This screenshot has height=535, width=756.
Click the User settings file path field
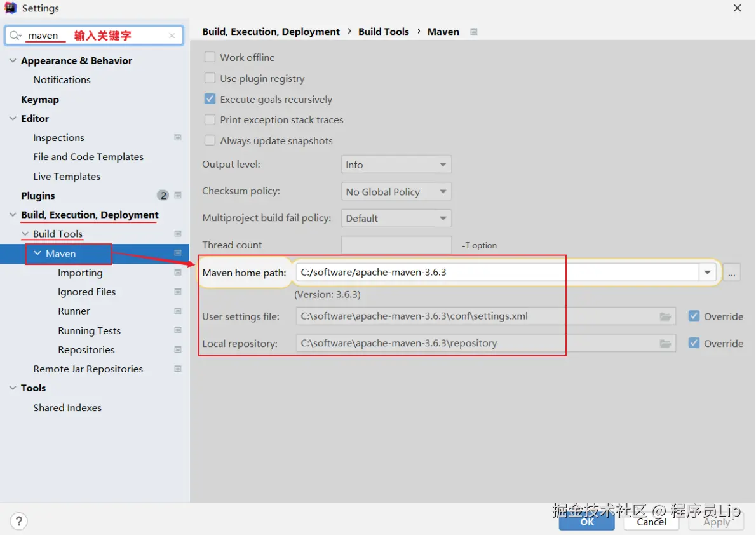[485, 316]
